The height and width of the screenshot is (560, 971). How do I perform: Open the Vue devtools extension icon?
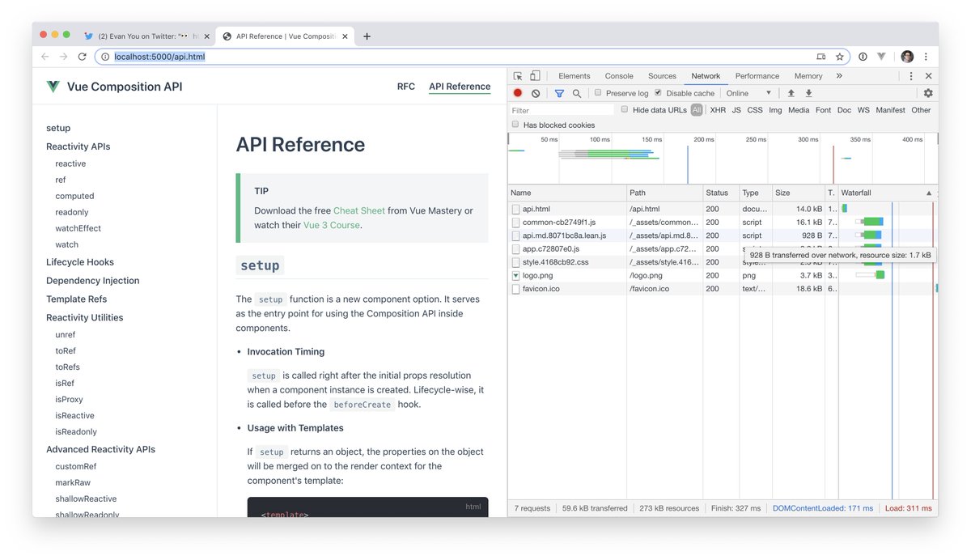(881, 57)
